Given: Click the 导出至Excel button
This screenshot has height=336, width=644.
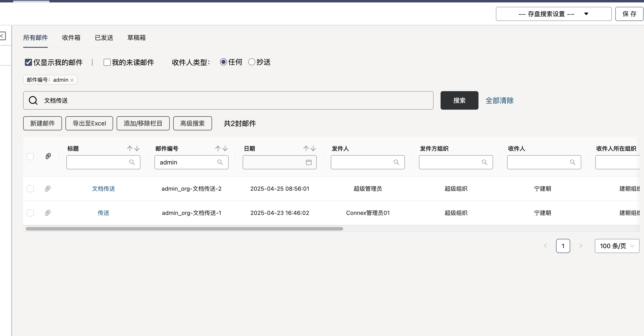Looking at the screenshot, I should point(89,123).
